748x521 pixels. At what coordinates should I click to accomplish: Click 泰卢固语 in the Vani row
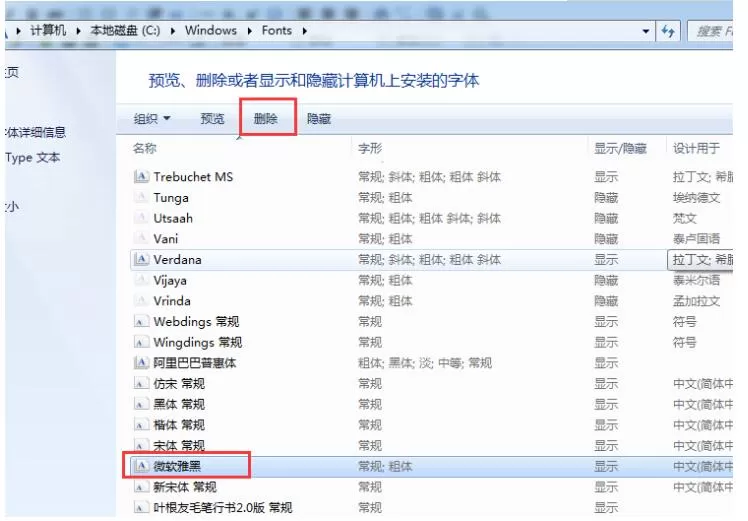[x=696, y=239]
